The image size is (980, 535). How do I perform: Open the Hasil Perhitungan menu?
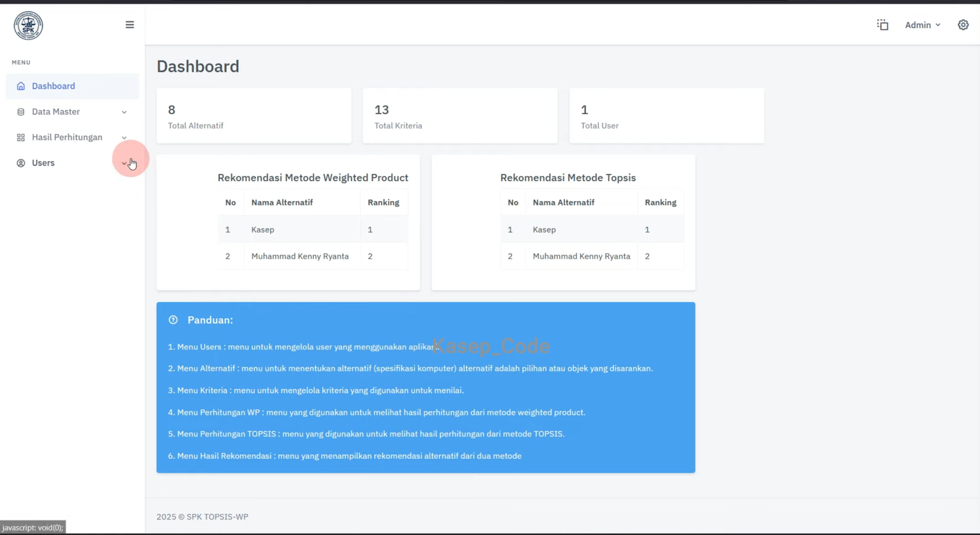tap(72, 137)
